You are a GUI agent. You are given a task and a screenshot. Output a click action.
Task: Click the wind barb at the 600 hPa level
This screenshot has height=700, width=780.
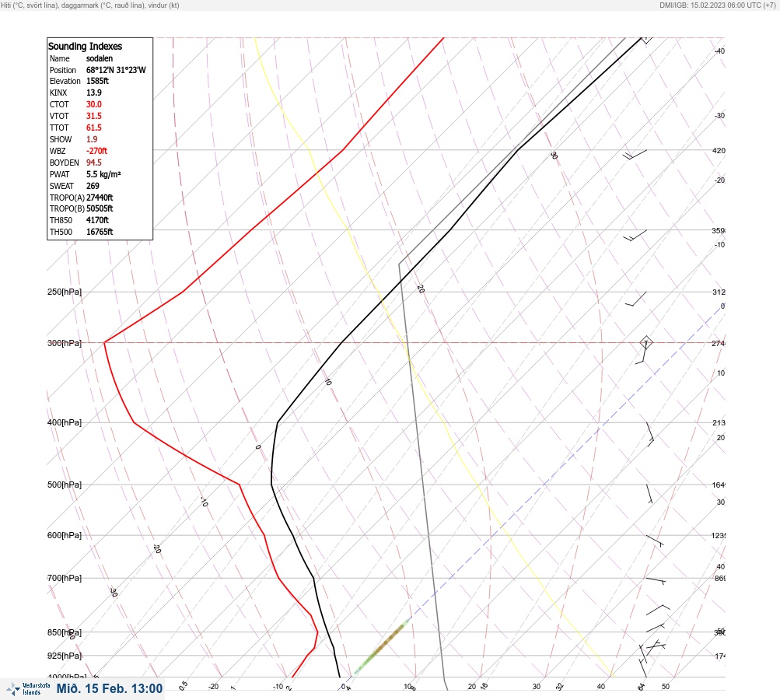point(655,541)
